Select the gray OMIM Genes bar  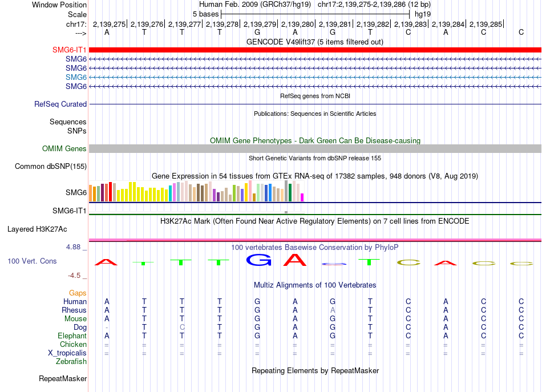pos(315,149)
